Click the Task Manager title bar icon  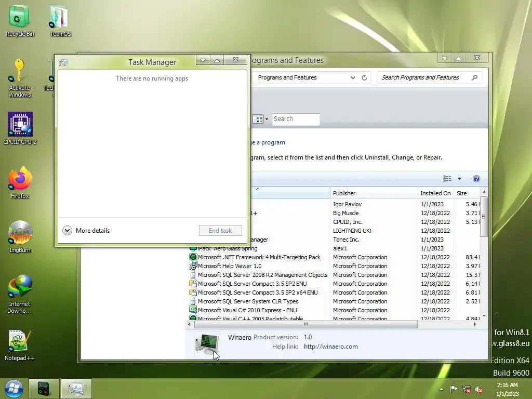click(x=63, y=62)
